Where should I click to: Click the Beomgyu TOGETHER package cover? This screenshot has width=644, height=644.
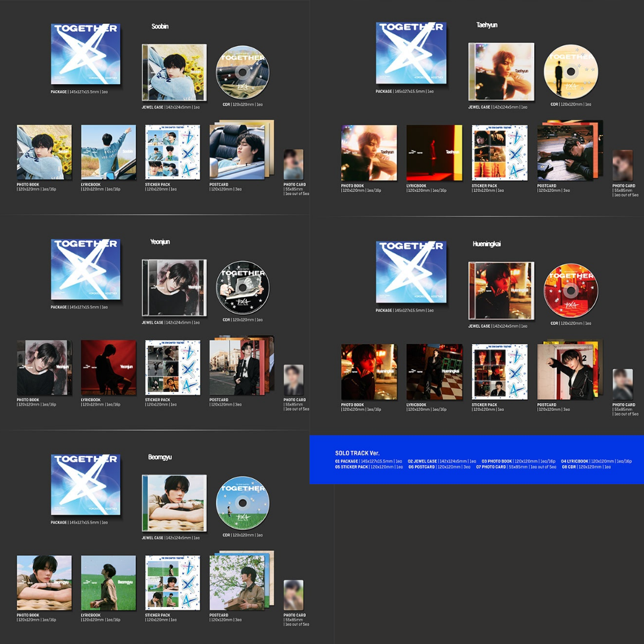pos(86,484)
